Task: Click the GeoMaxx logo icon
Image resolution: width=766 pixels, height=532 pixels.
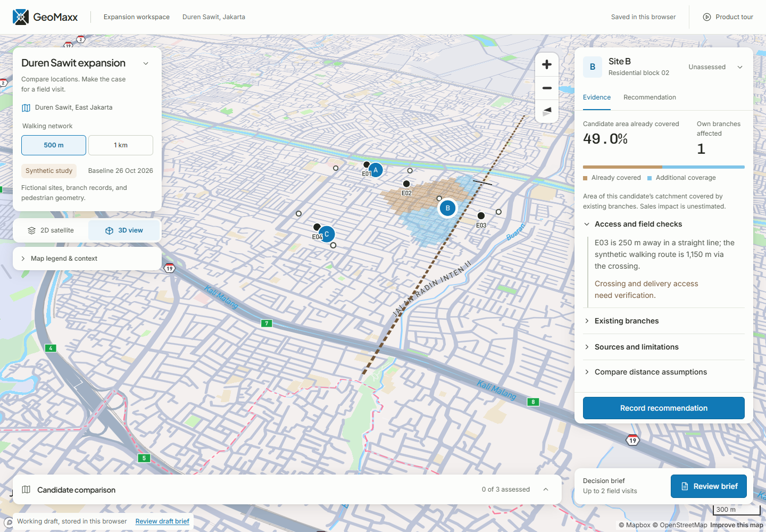Action: click(x=21, y=17)
